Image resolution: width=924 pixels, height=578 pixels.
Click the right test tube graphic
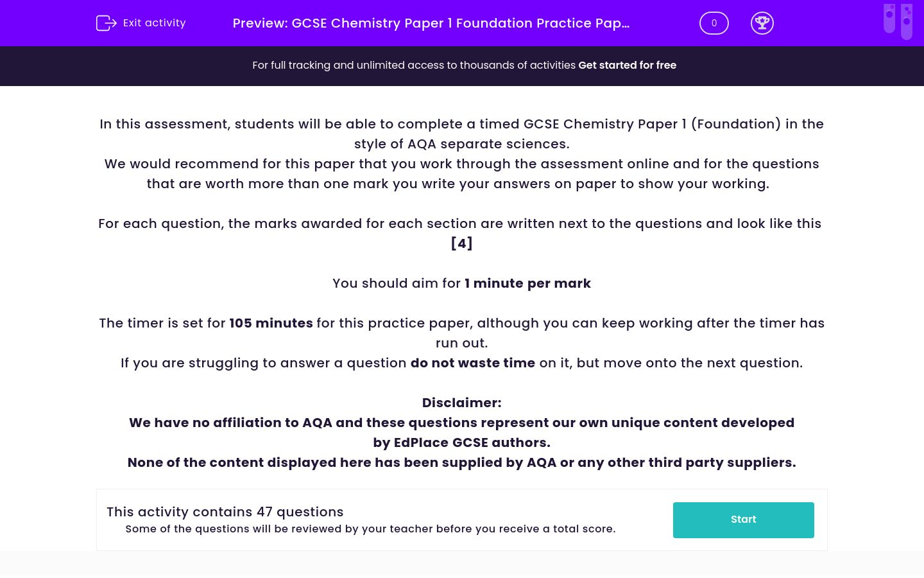pyautogui.click(x=907, y=21)
